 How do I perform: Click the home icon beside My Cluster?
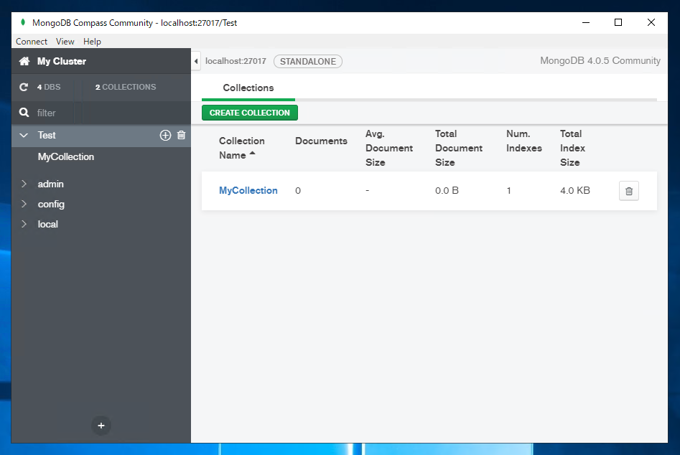pos(24,61)
